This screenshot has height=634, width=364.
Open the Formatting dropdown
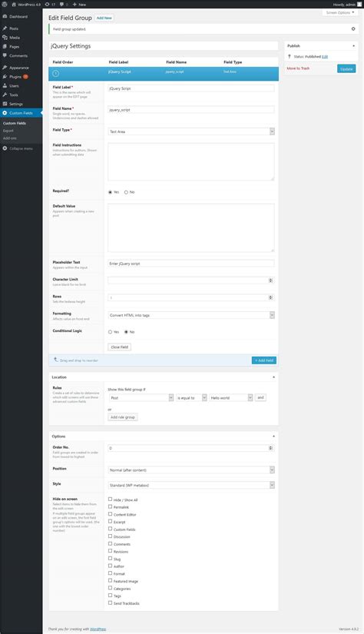[191, 315]
